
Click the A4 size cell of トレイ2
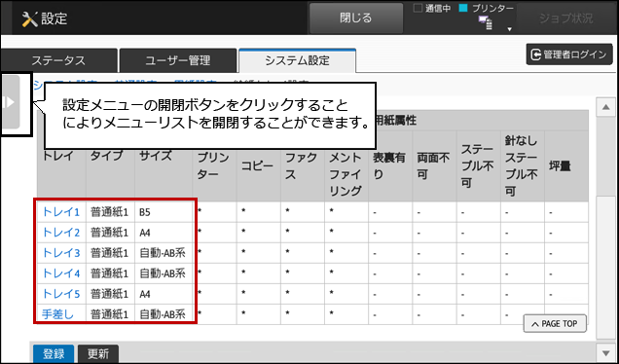[164, 233]
